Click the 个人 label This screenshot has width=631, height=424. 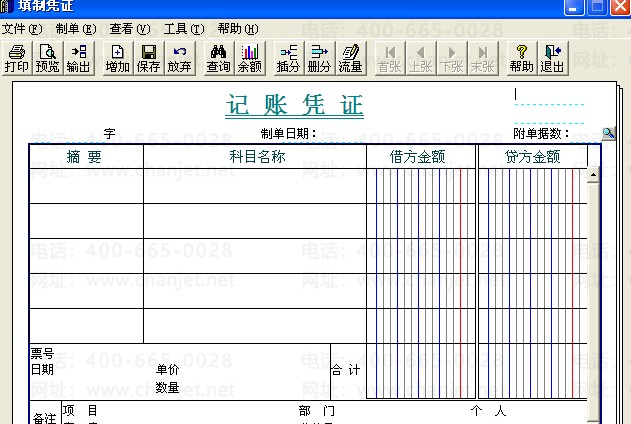488,411
